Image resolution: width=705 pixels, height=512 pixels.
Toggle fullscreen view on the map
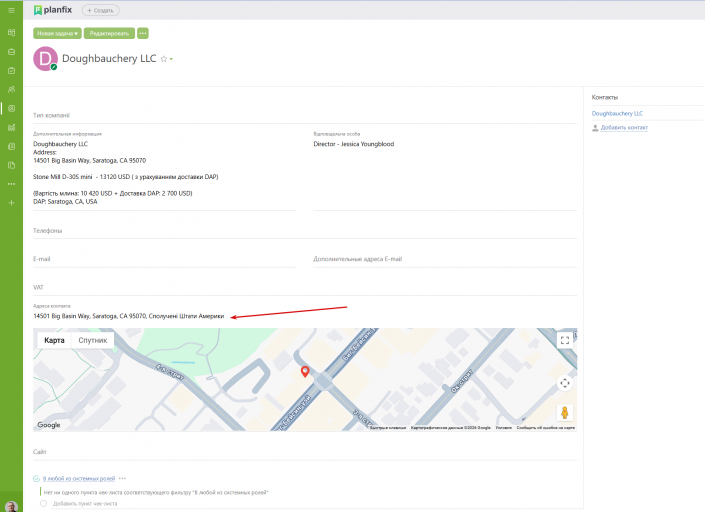point(565,340)
